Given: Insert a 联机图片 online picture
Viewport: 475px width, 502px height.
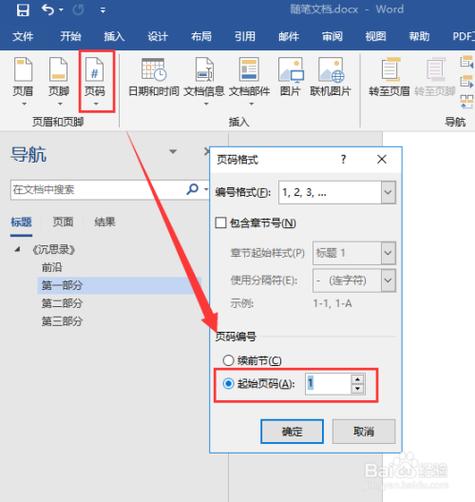Looking at the screenshot, I should point(330,77).
